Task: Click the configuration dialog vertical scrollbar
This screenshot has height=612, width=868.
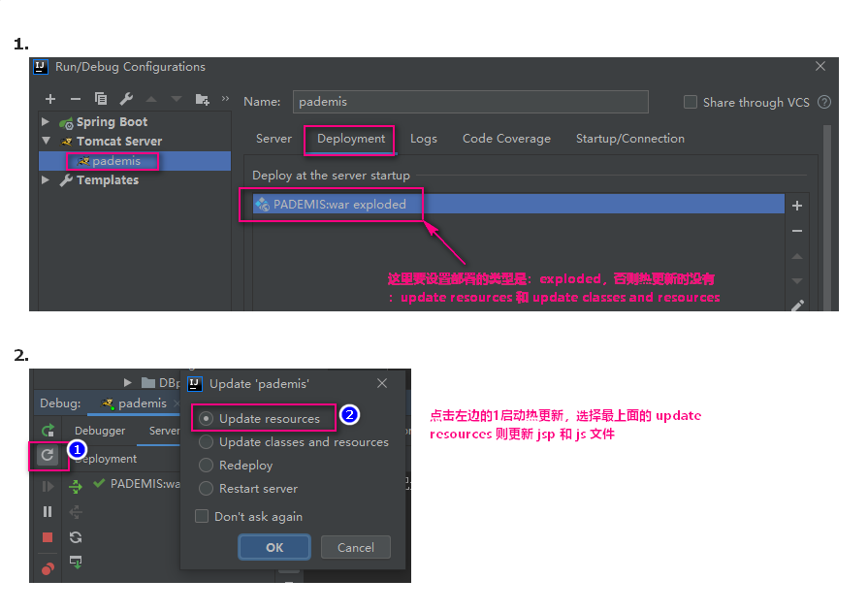Action: 827,217
